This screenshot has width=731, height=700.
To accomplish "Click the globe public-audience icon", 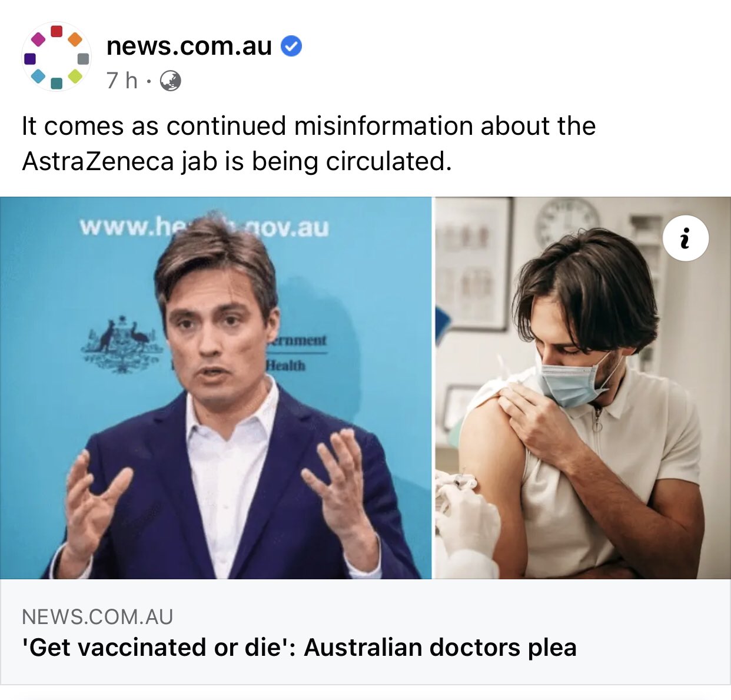I will tap(171, 81).
